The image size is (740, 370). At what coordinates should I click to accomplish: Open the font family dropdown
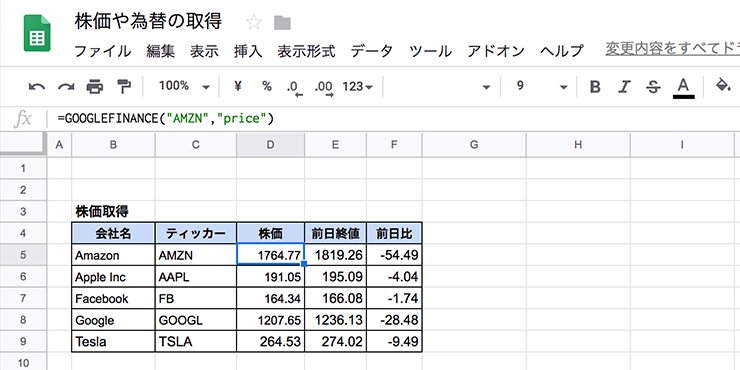[x=441, y=86]
